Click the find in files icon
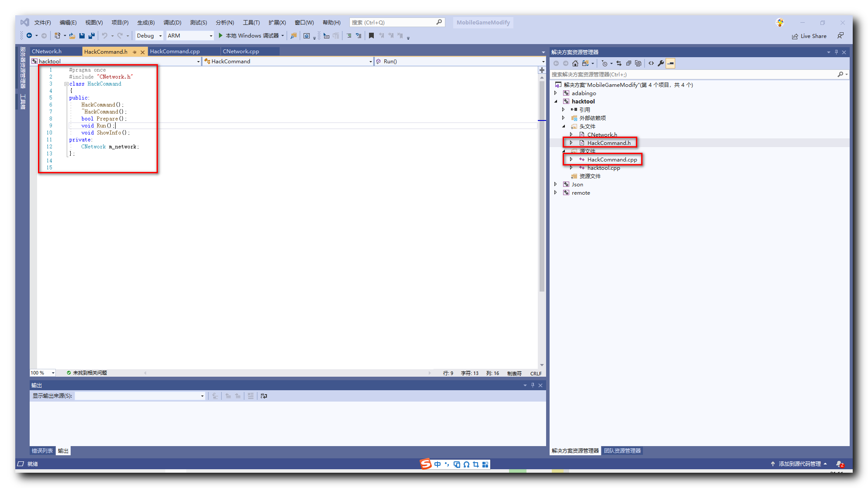Screen dimensions: 868x488 point(294,36)
